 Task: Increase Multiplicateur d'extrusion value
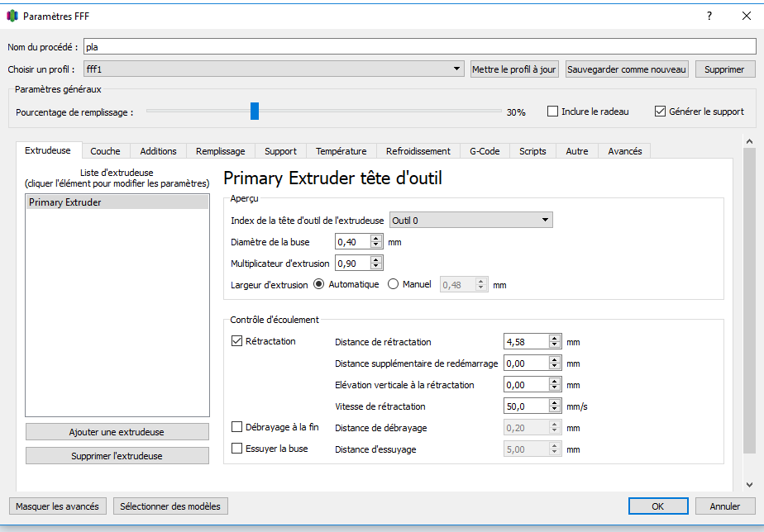(x=375, y=259)
